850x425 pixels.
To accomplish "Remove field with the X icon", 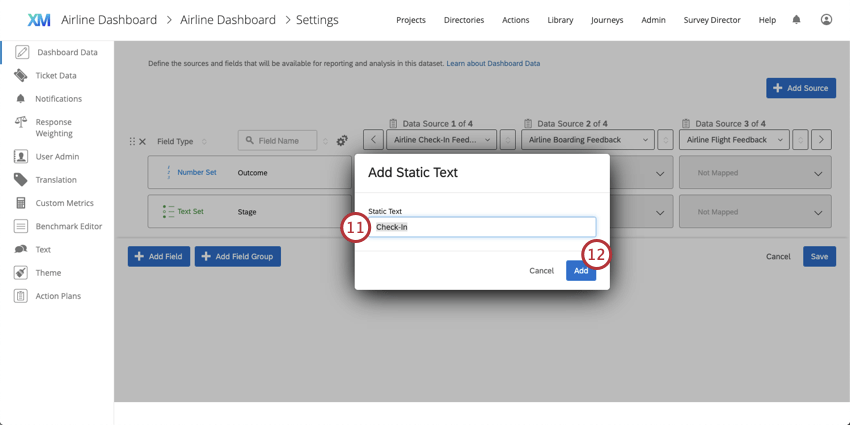I will (143, 141).
